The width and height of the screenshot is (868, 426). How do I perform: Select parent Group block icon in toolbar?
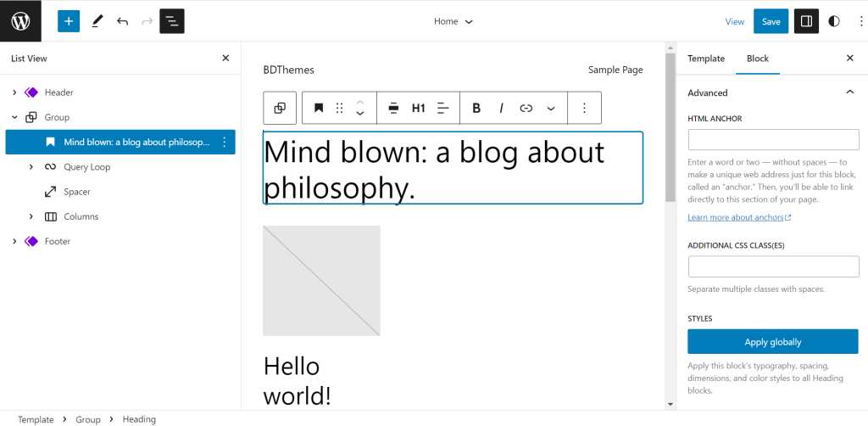pos(280,108)
